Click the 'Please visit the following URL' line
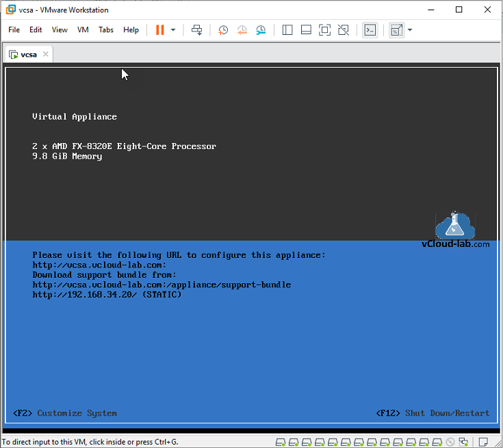 179,255
